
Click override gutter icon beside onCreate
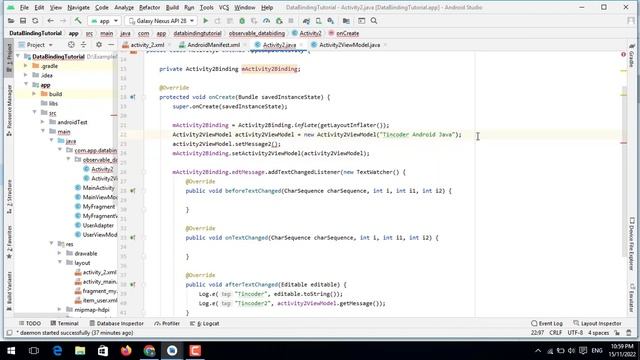[133, 97]
